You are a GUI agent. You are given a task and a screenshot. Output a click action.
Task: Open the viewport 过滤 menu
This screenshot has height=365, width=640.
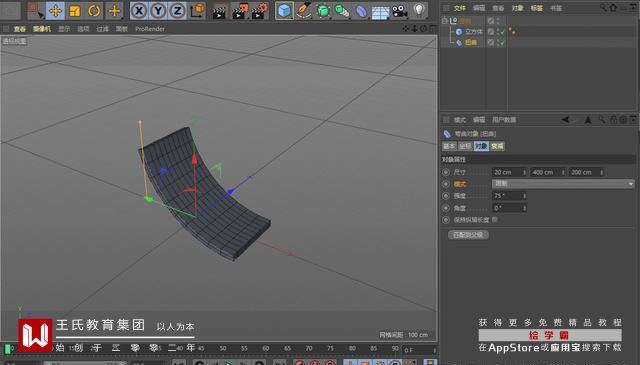pyautogui.click(x=102, y=29)
